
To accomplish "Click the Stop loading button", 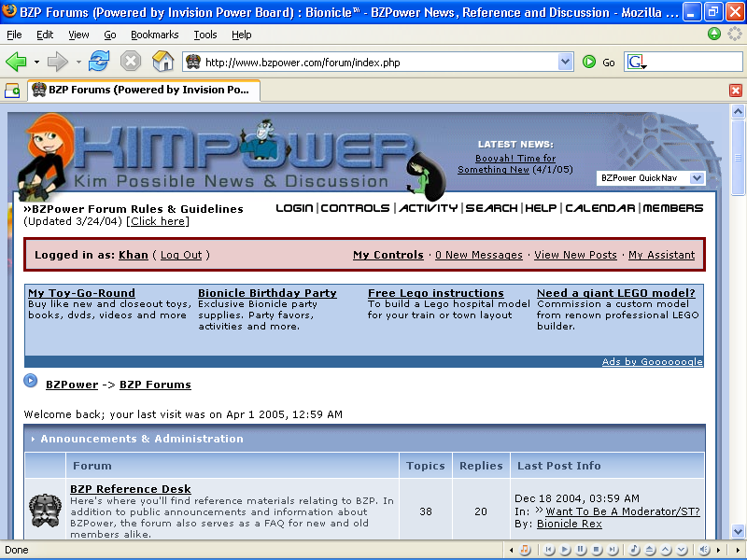I will coord(131,62).
